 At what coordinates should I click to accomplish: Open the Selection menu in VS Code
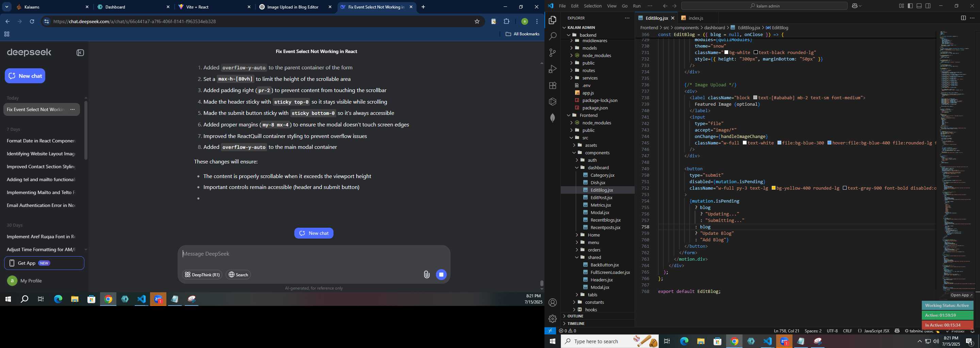tap(592, 6)
